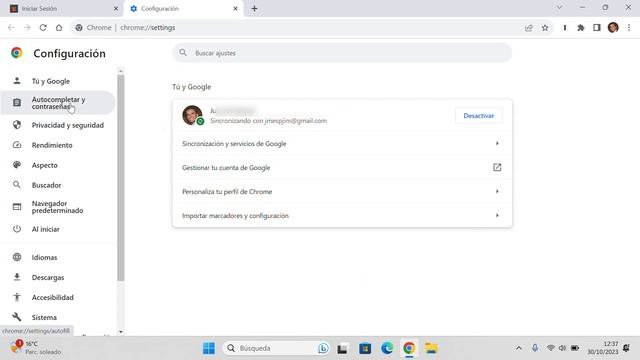Click the Desactivar sync button
The image size is (640, 360).
click(479, 116)
